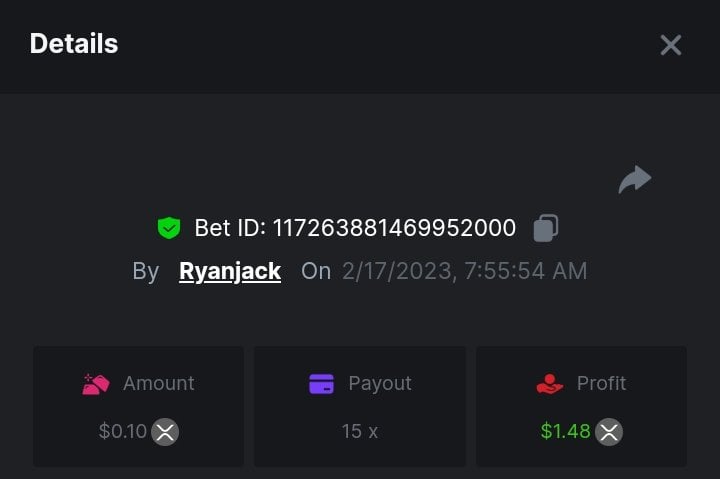Screen dimensions: 720x479
Task: Click the Amount label
Action: [158, 383]
